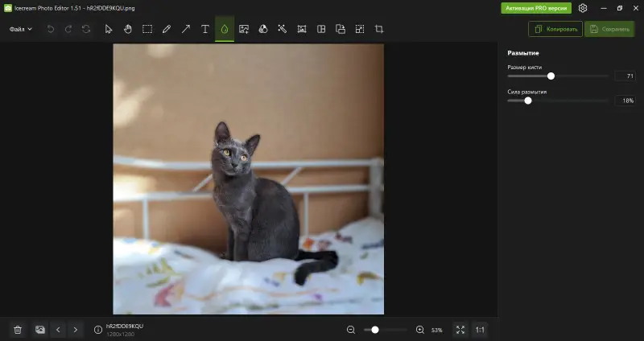Select the pencil draw tool

point(167,29)
